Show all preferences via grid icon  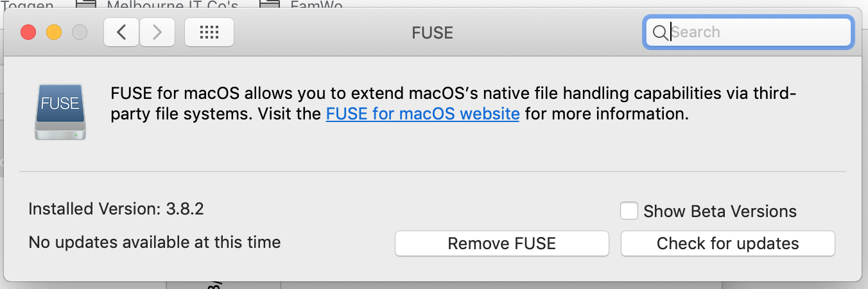click(x=209, y=32)
